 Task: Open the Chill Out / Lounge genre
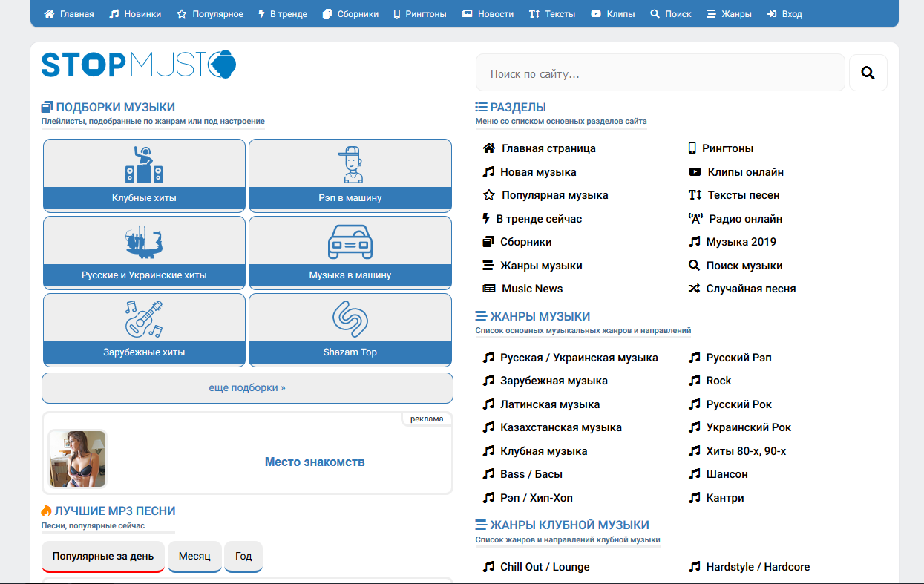pos(545,567)
